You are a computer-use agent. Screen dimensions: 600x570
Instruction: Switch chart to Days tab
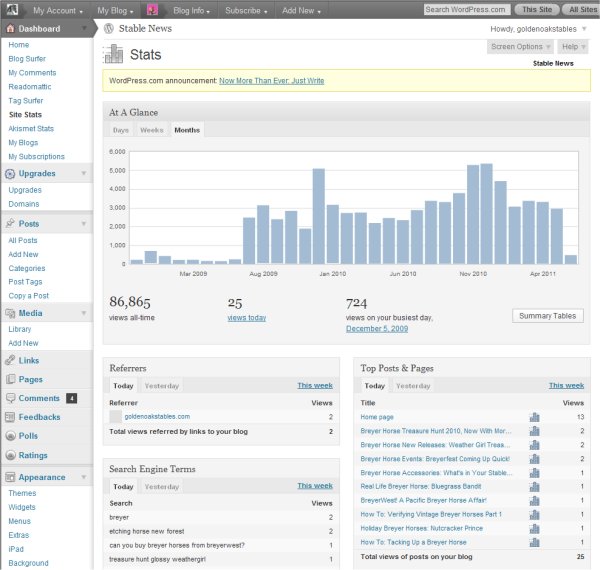(x=121, y=130)
